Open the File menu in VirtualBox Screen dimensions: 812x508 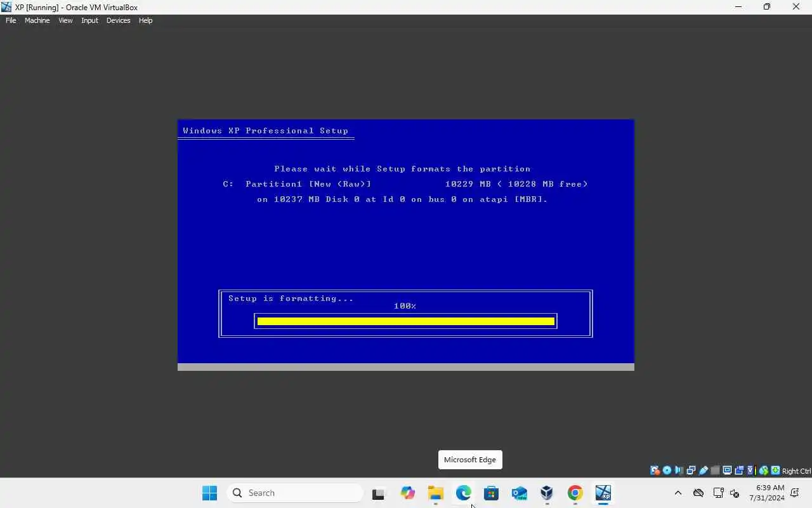pyautogui.click(x=11, y=20)
